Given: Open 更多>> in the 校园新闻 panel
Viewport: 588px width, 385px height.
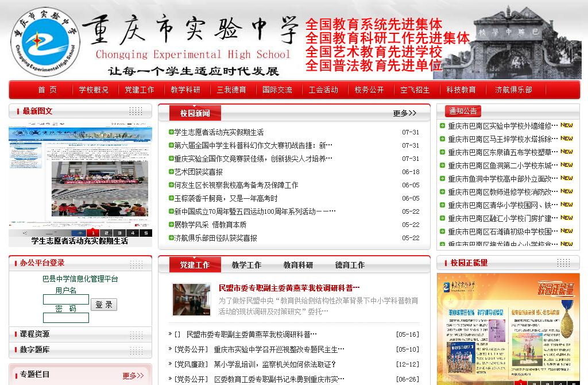Looking at the screenshot, I should coord(404,113).
